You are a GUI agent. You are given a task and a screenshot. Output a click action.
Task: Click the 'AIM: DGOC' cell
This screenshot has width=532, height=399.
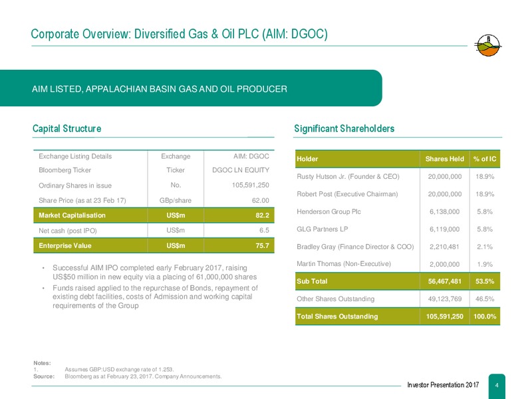pos(251,156)
